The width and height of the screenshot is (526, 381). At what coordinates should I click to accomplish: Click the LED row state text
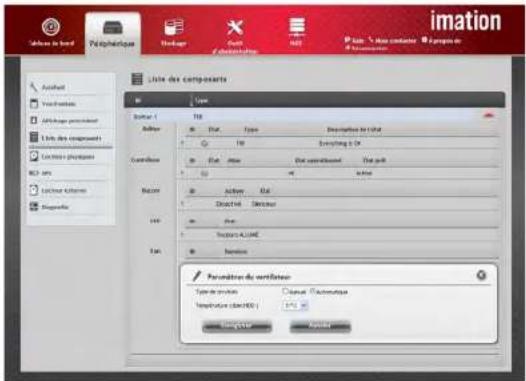[238, 235]
